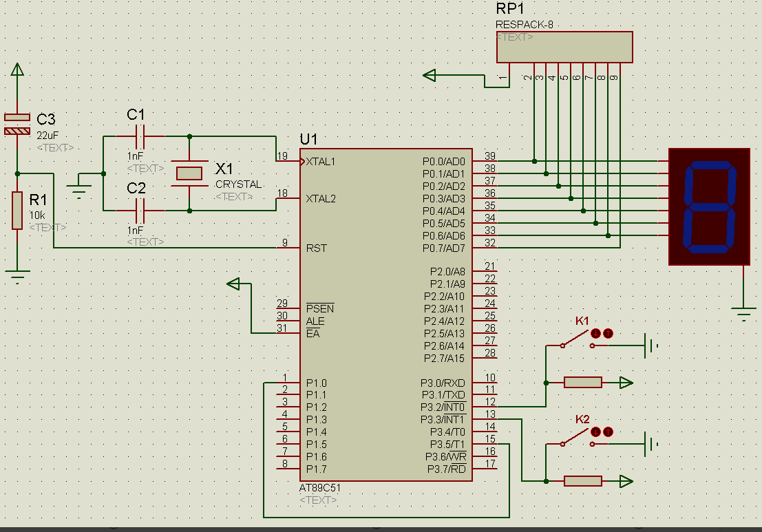Open switch K1 with its up-arrow actuator
The image size is (762, 532).
tap(607, 333)
